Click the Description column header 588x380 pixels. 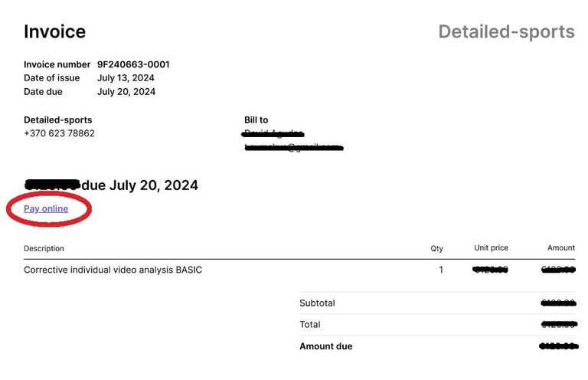click(x=44, y=248)
